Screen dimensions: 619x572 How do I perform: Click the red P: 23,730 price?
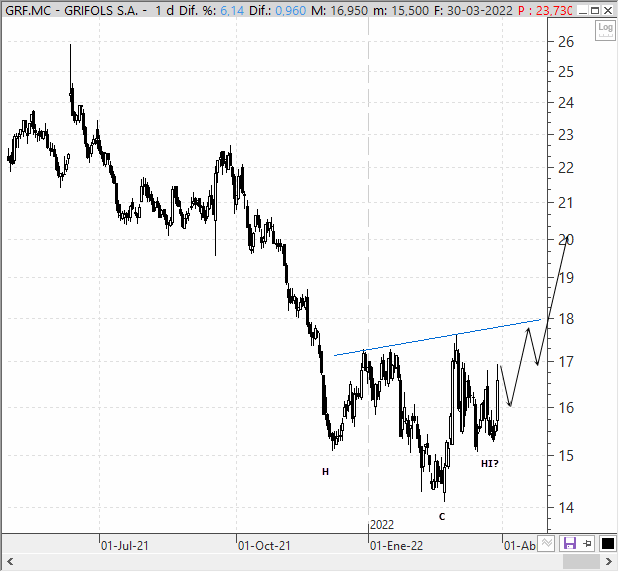point(545,11)
